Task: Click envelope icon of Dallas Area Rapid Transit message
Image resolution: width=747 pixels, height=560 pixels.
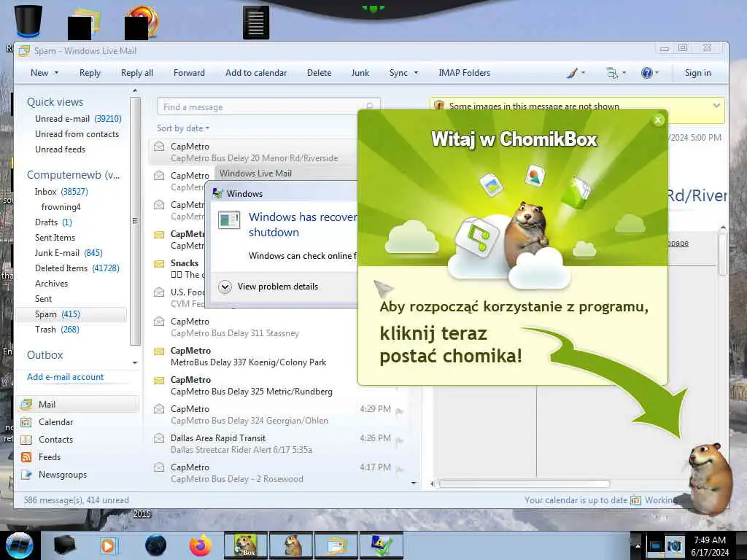Action: point(159,438)
